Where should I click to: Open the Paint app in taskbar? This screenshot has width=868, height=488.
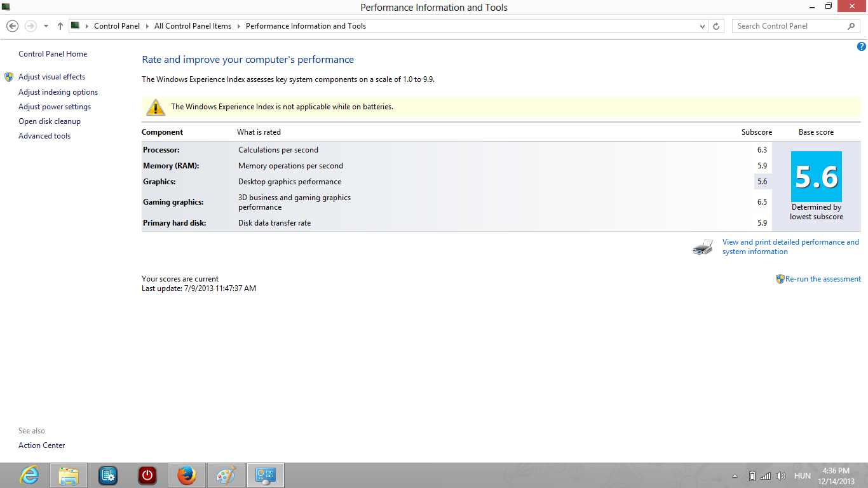pos(226,475)
